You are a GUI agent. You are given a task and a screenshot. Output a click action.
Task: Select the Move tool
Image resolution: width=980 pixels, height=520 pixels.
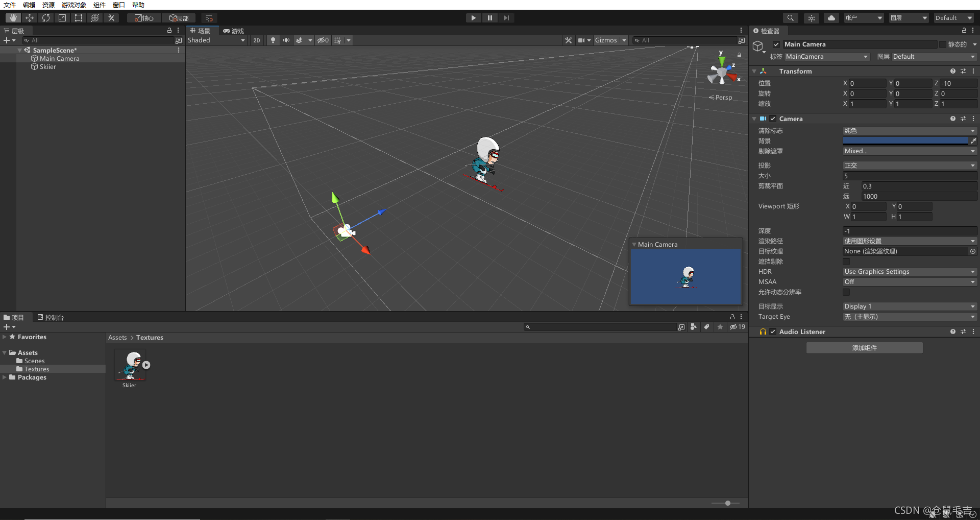click(30, 18)
